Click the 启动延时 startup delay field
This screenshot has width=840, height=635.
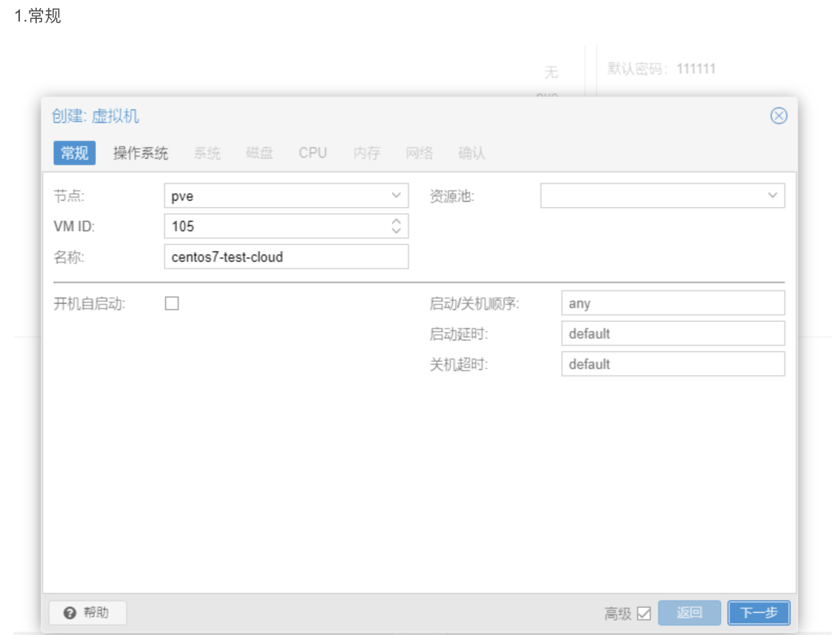(672, 334)
